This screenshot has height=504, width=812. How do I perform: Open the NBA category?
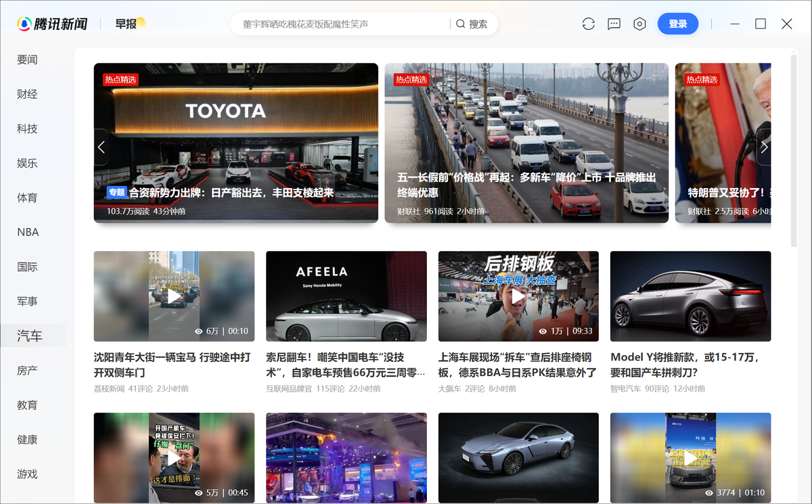(x=28, y=232)
